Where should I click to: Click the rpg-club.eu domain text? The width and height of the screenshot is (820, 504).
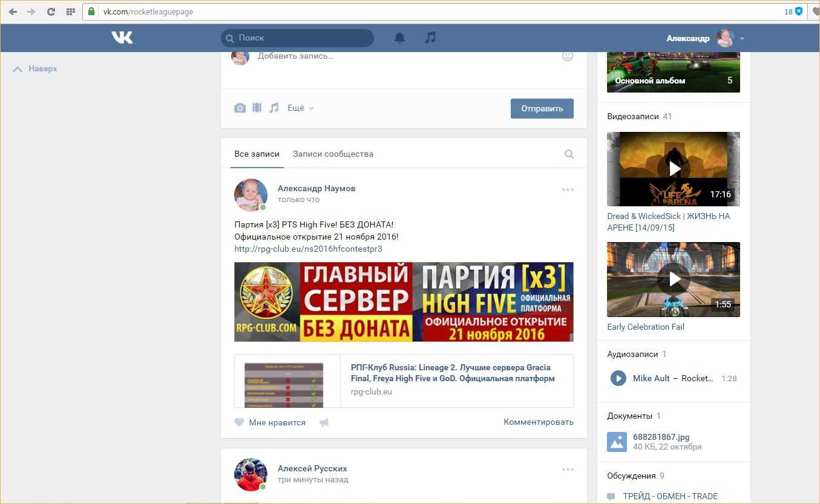pos(372,391)
